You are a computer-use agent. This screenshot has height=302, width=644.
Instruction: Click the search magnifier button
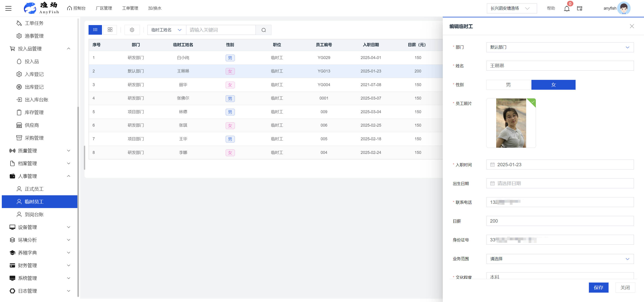pos(263,30)
